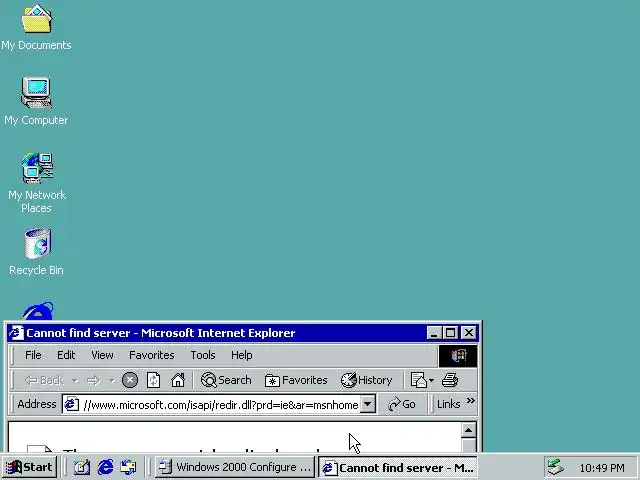640x480 pixels.
Task: Switch to Cannot find server taskbar button
Action: pos(398,467)
